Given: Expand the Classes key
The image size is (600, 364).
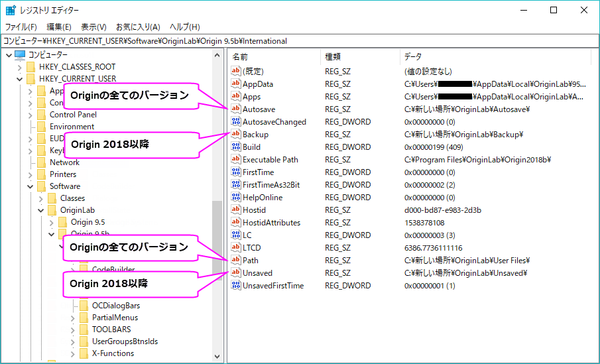Looking at the screenshot, I should point(41,199).
